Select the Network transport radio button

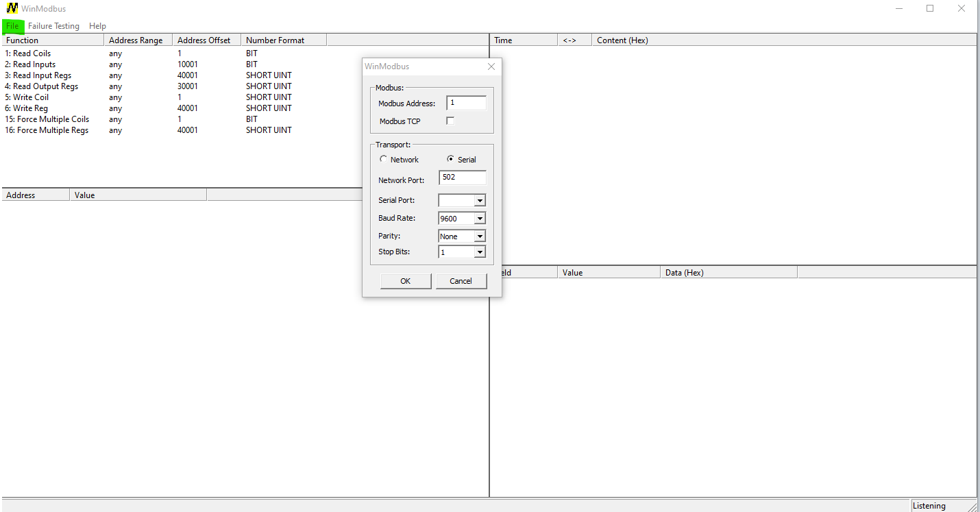click(x=384, y=159)
